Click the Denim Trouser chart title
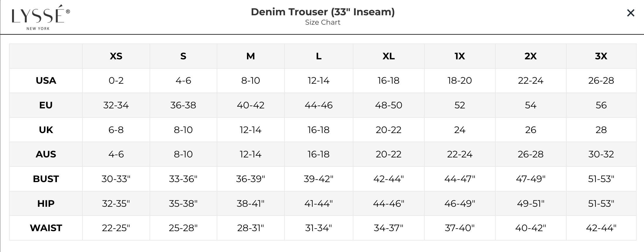 click(323, 12)
